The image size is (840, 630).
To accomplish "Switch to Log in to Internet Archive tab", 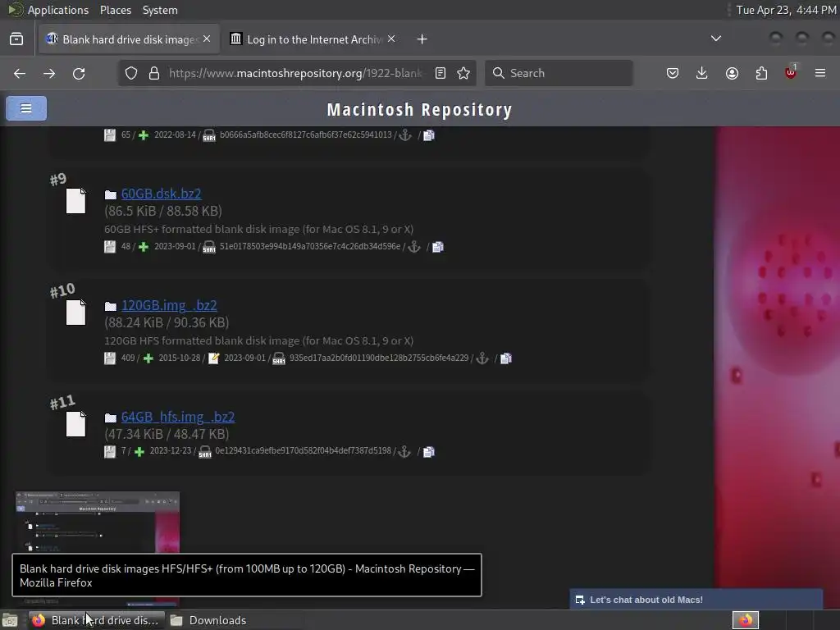I will [x=313, y=39].
